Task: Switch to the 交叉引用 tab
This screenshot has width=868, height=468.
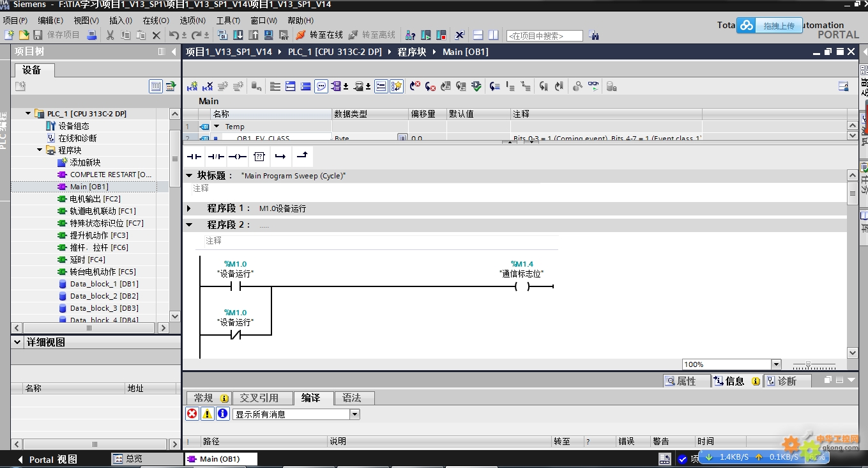Action: (x=263, y=398)
